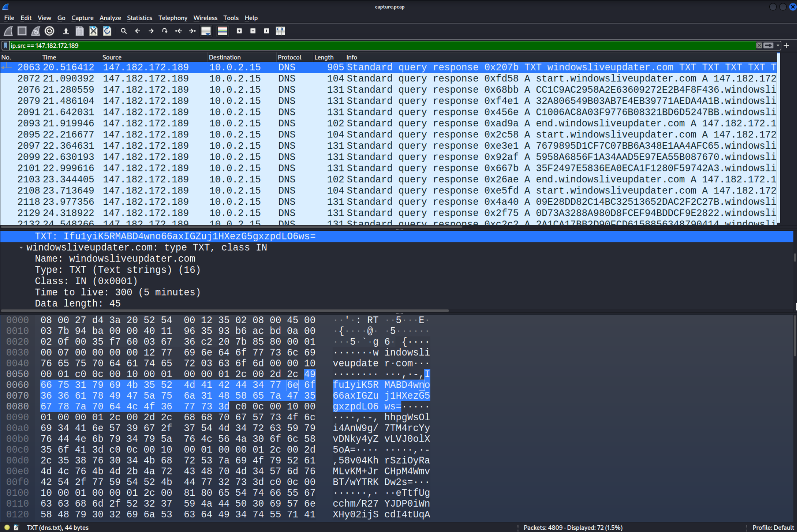Open a capture file via the upload-arrow icon

(66, 31)
